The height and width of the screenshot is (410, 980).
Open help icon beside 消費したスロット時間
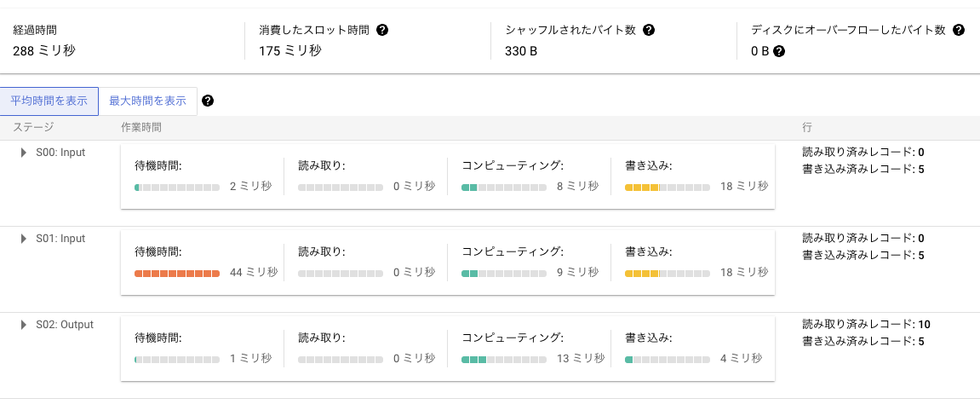click(382, 30)
